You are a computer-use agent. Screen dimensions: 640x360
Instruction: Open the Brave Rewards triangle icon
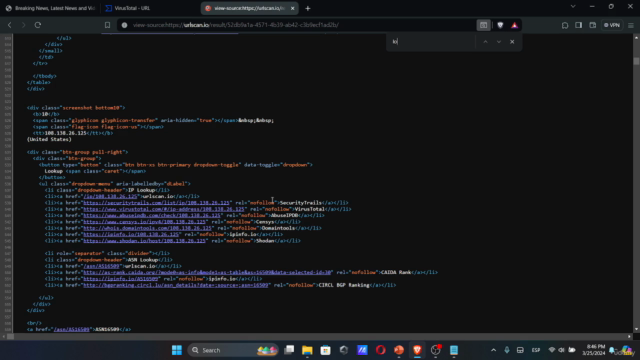pyautogui.click(x=514, y=25)
